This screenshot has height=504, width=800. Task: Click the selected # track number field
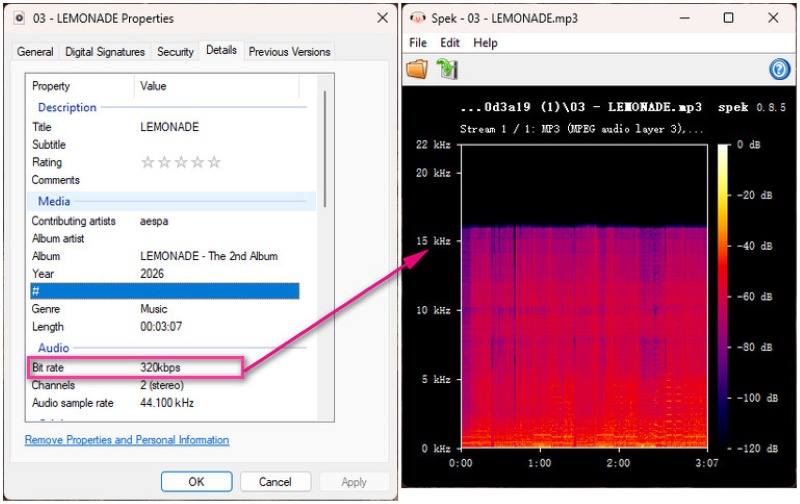point(164,291)
